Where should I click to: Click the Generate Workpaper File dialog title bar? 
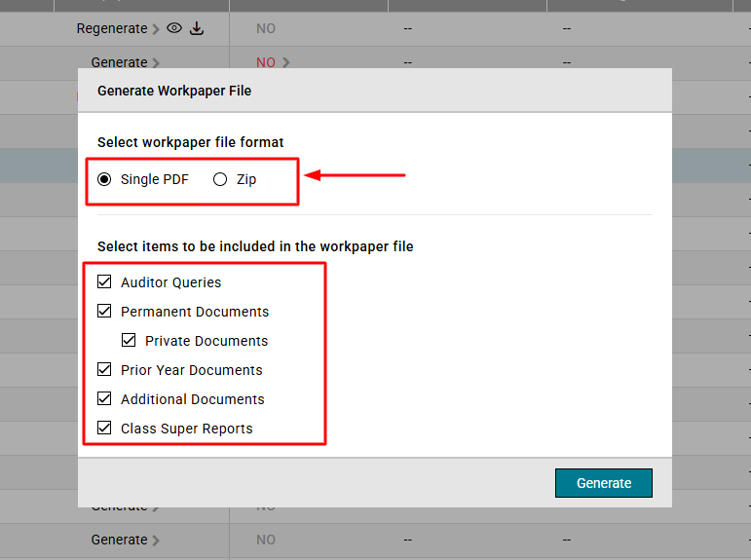[374, 91]
